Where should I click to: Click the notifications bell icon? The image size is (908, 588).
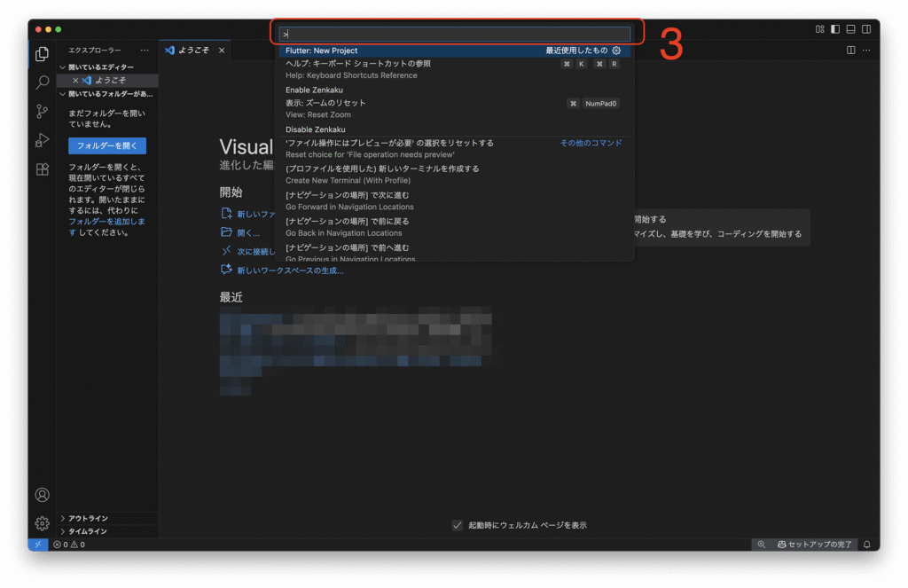(868, 544)
